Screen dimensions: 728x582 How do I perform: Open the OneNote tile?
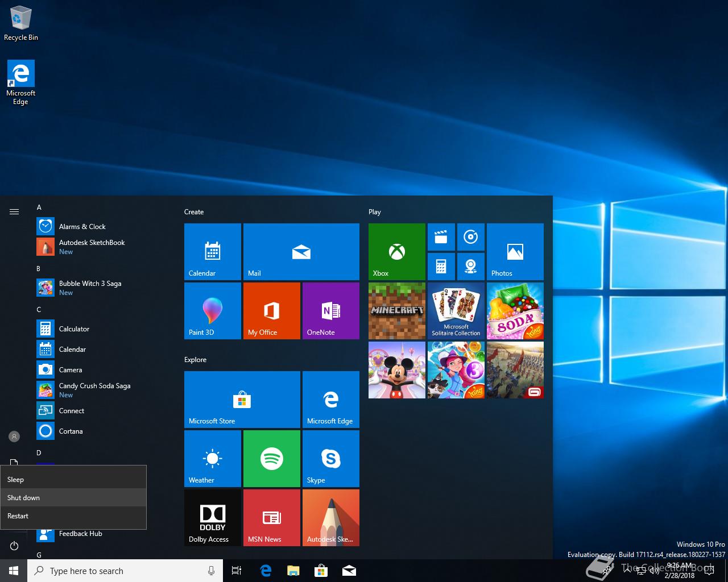tap(331, 311)
